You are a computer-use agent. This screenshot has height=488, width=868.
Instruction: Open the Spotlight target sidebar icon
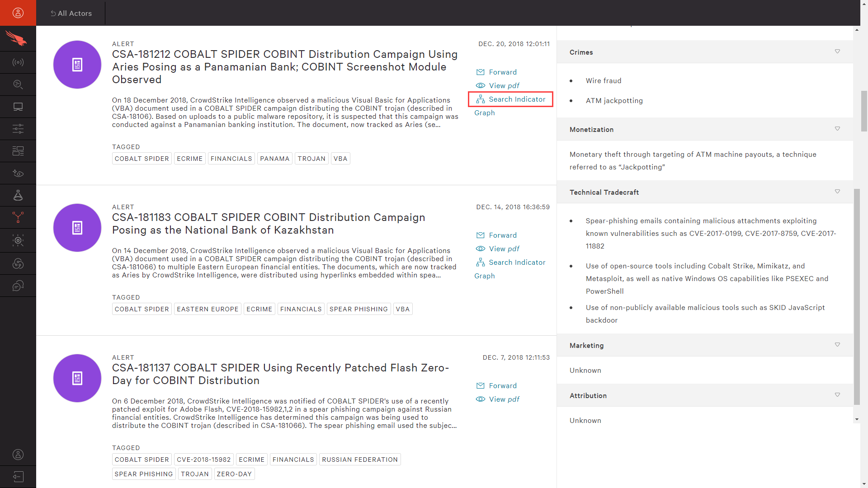point(18,240)
